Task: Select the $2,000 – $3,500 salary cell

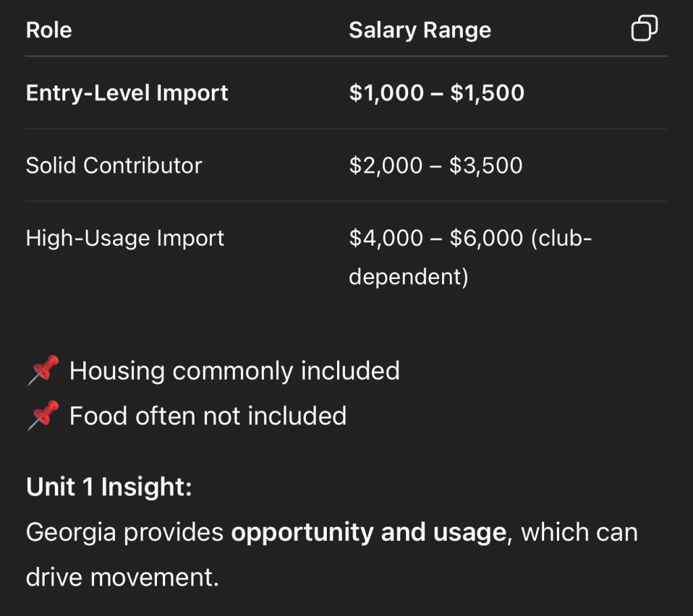Action: point(436,166)
